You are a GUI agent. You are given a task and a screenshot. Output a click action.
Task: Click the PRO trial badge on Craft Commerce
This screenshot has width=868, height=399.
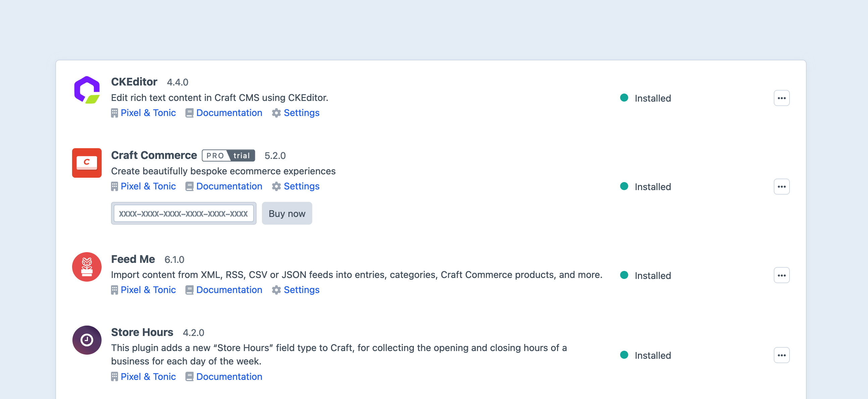pos(228,155)
